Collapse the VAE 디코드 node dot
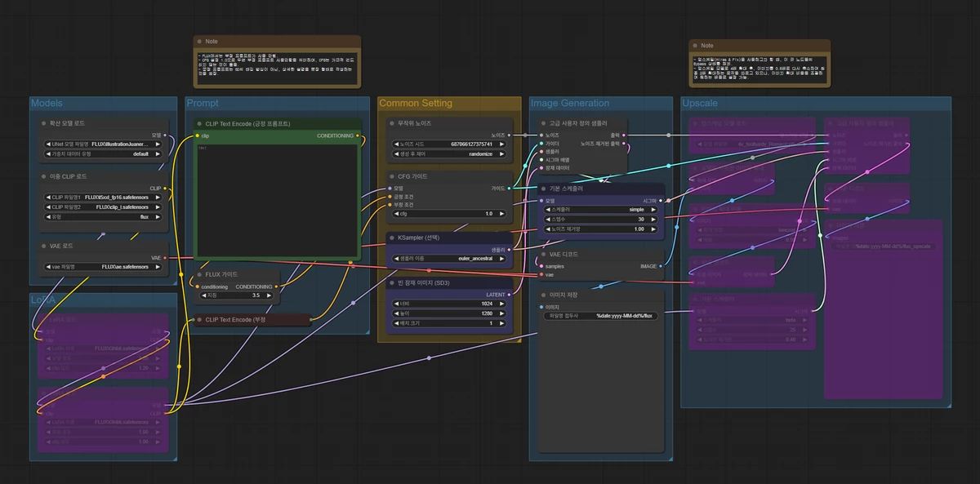This screenshot has width=980, height=484. coord(542,254)
